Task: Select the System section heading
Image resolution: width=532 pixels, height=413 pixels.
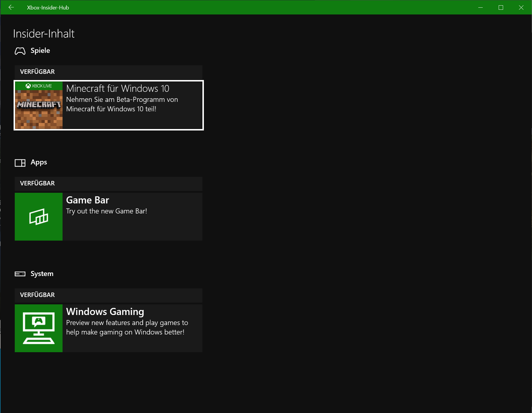Action: pyautogui.click(x=42, y=274)
